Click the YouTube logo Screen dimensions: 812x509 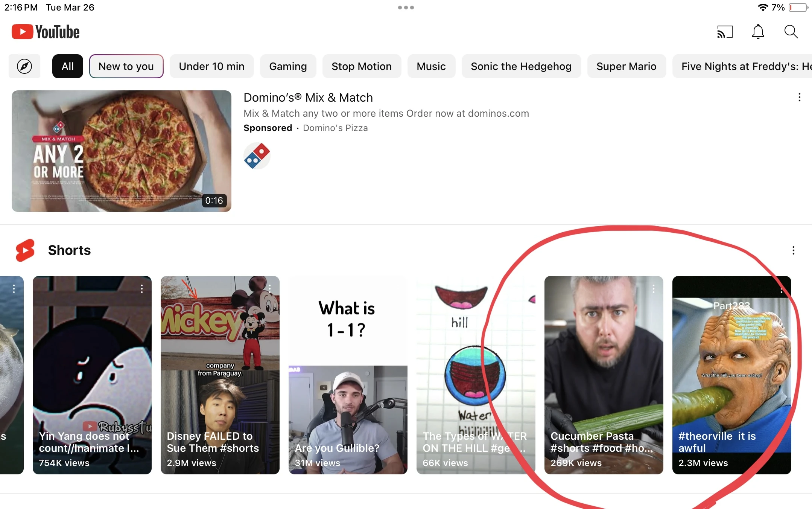pyautogui.click(x=46, y=32)
